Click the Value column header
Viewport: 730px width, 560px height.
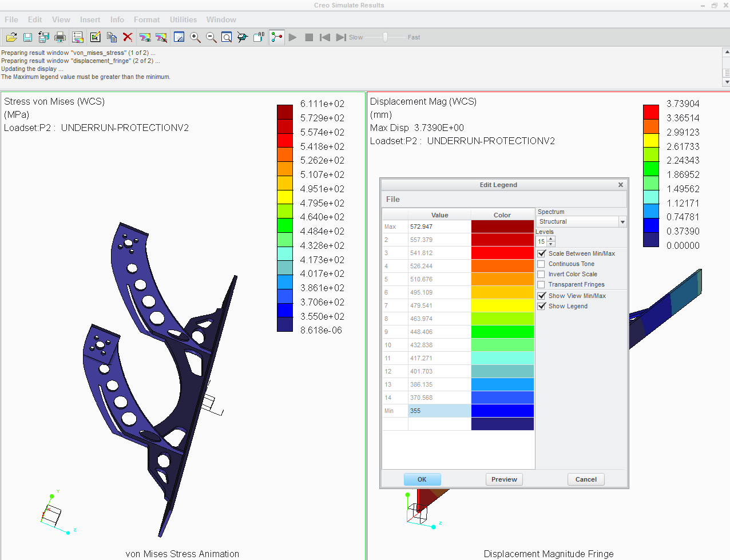439,215
